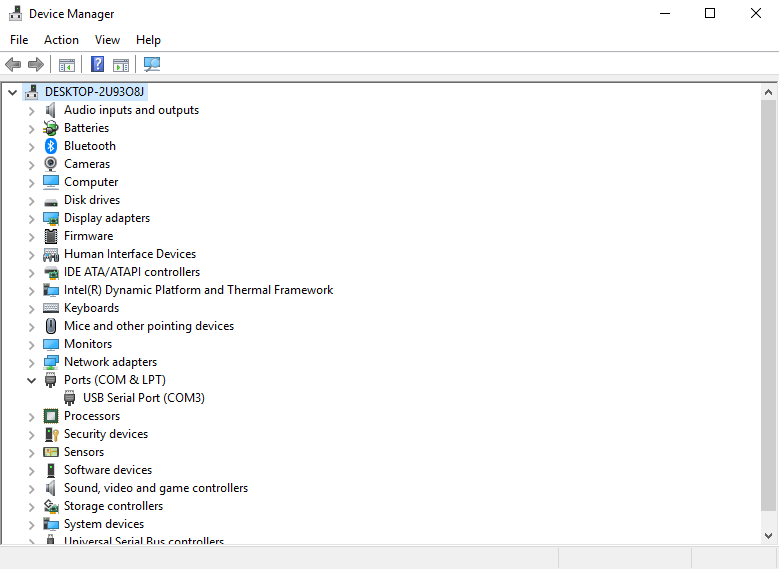Screen dimensions: 779x569
Task: Expand Audio inputs and outputs chevron
Action: [x=31, y=111]
